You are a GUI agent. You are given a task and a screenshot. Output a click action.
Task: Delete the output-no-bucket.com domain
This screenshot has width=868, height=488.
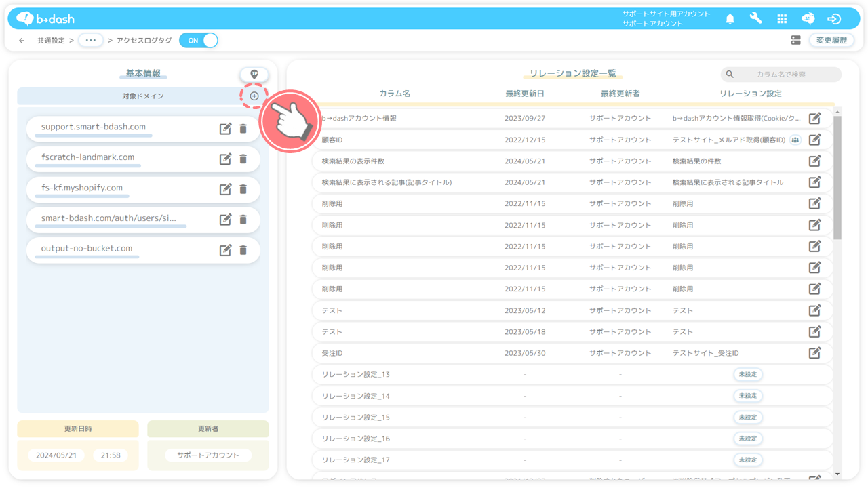point(243,250)
